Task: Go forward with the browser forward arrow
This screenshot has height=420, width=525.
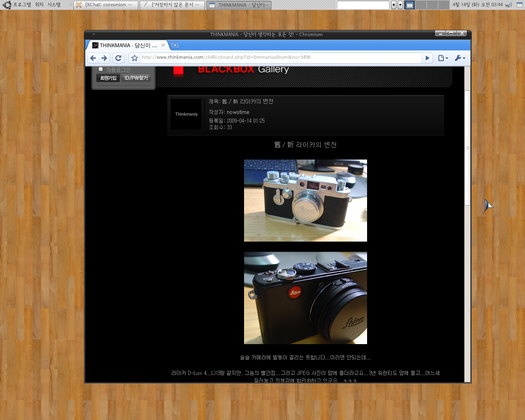Action: (x=104, y=58)
